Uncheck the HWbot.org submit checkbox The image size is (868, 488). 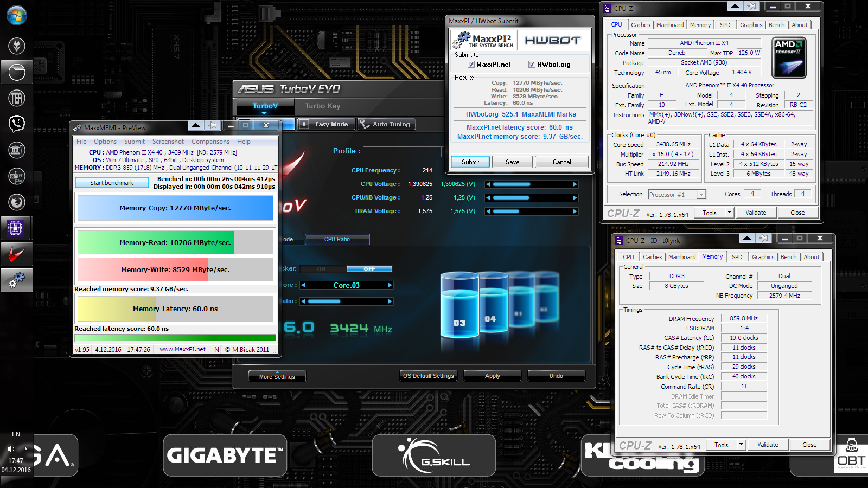532,65
